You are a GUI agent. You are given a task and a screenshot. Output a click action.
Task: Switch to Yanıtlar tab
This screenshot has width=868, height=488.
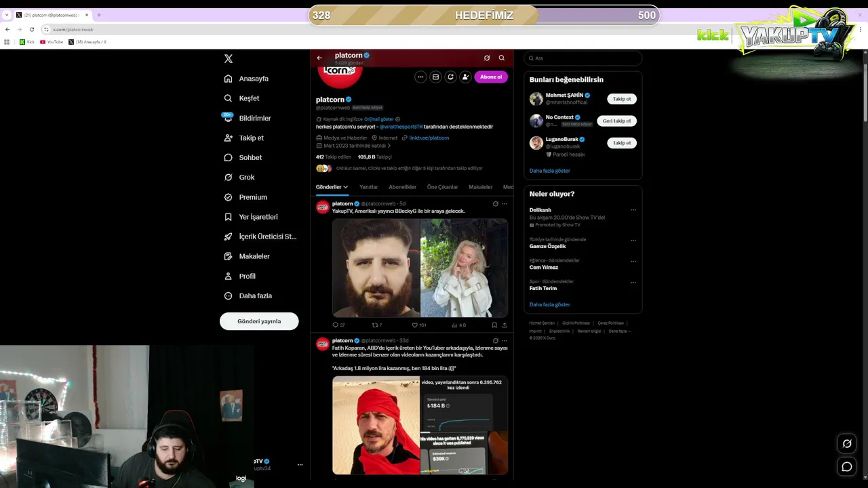pyautogui.click(x=368, y=187)
